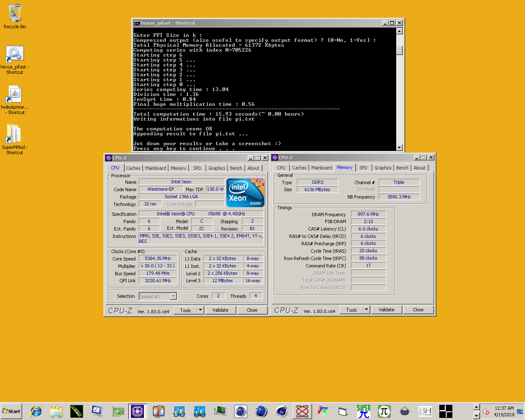Click the Channel # value Triple
525x420 pixels.
[x=399, y=182]
